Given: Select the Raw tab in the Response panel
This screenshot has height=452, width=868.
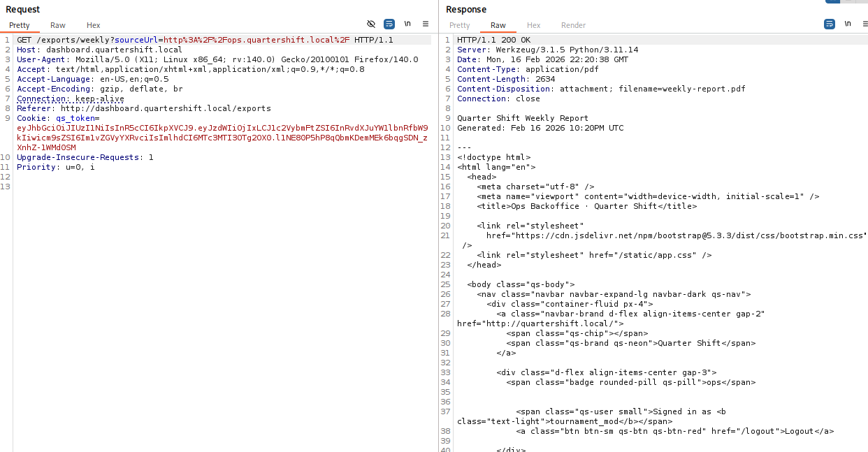Looking at the screenshot, I should tap(498, 25).
